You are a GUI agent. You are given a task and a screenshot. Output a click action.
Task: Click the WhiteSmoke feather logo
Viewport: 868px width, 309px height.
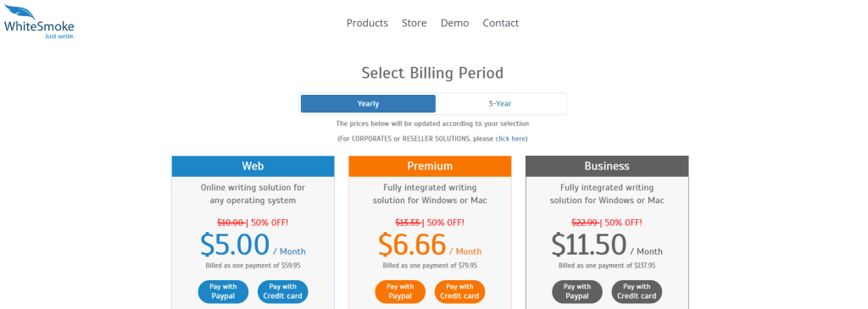click(39, 21)
